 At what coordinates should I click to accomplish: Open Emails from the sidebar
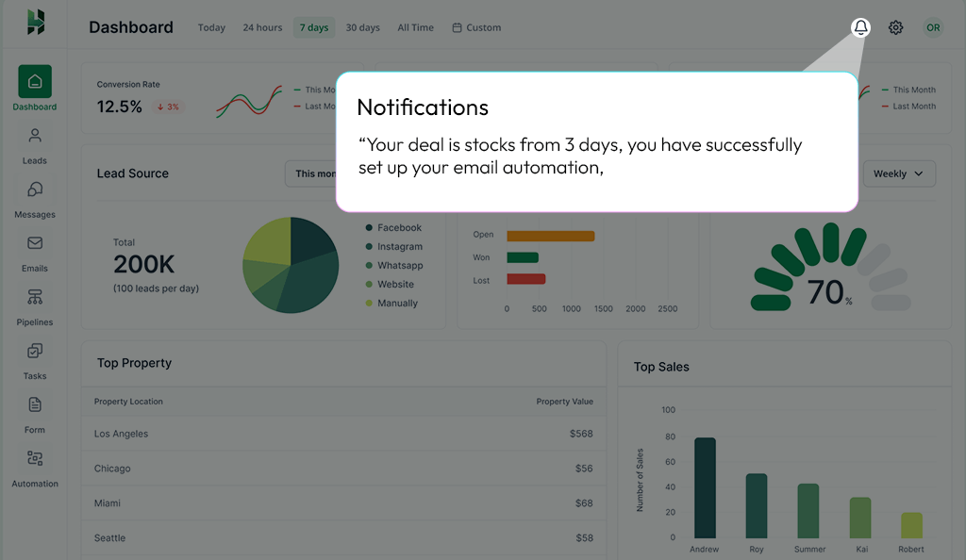[x=35, y=253]
